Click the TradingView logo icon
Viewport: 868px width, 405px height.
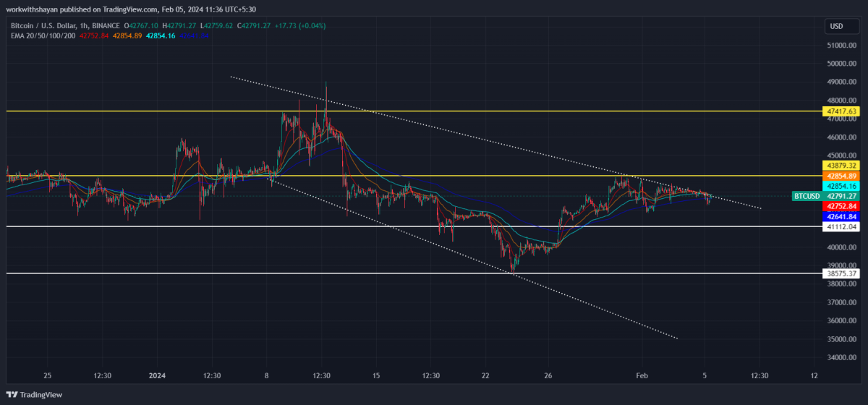coord(12,395)
